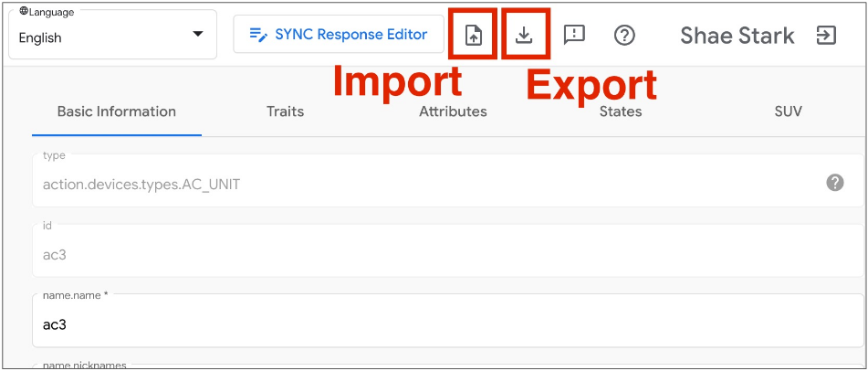Click the Import file upload icon
This screenshot has height=371, width=868.
tap(473, 36)
